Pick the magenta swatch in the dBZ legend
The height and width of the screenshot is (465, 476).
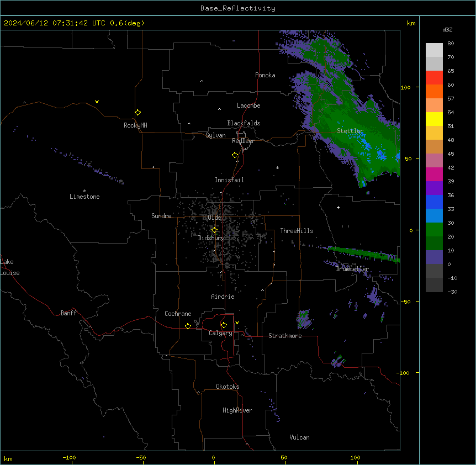click(434, 174)
